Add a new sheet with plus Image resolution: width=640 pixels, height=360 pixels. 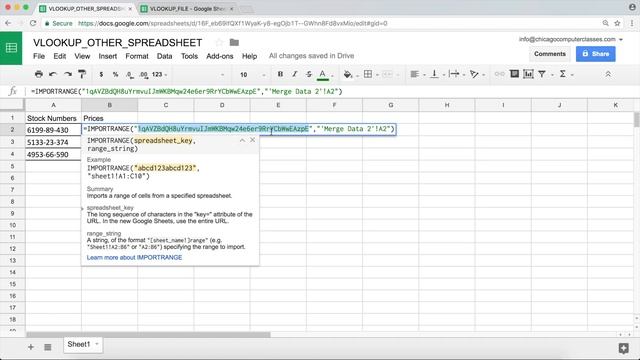[x=31, y=347]
